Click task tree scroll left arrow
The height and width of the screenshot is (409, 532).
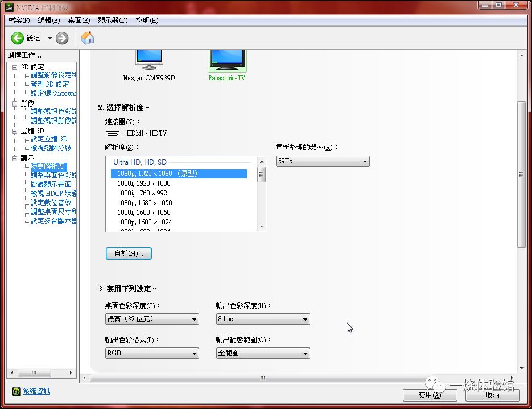(x=12, y=373)
